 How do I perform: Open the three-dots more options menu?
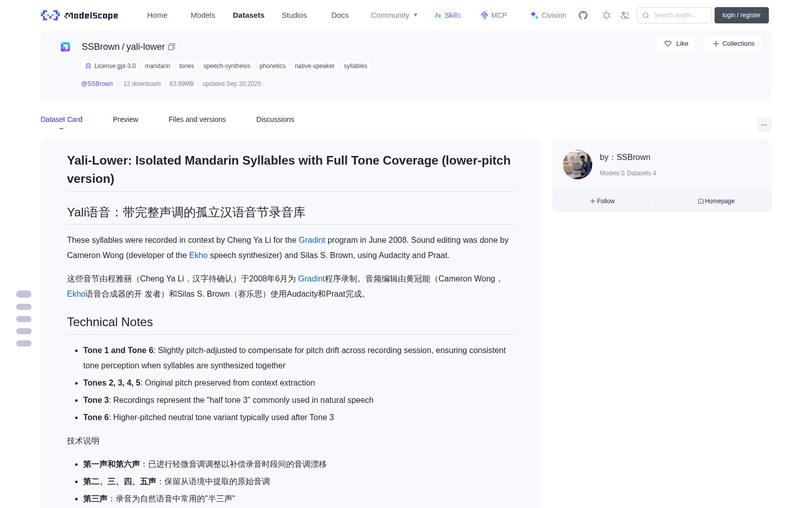click(x=764, y=124)
